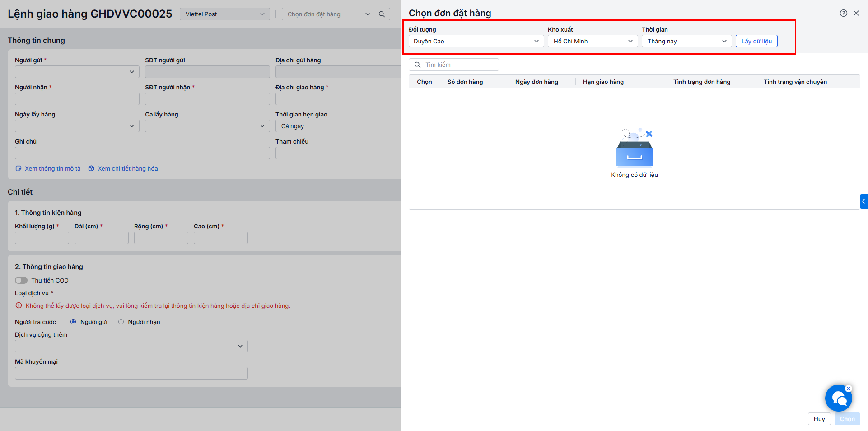Viewport: 868px width, 431px height.
Task: Expand the Thời gian dropdown Tháng này
Action: point(686,41)
